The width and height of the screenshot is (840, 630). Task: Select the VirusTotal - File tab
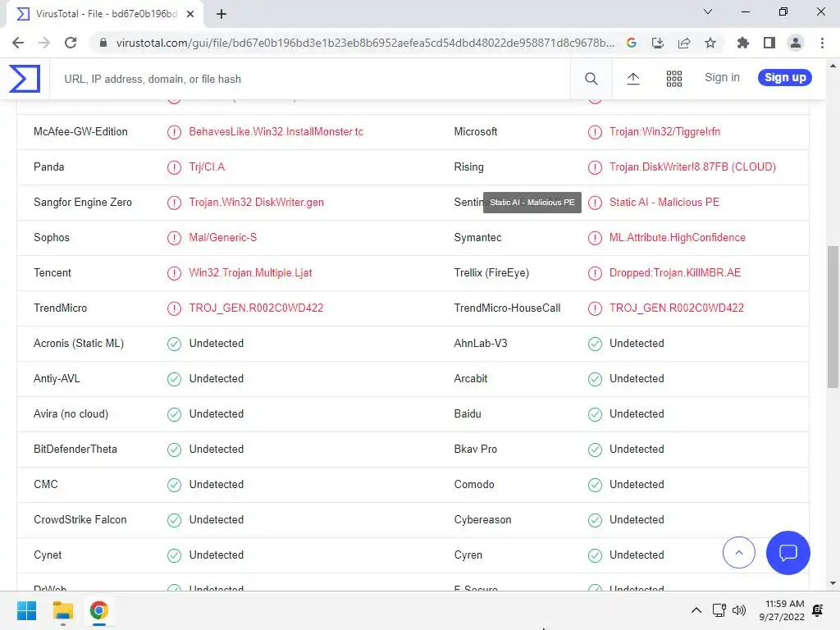pyautogui.click(x=105, y=14)
